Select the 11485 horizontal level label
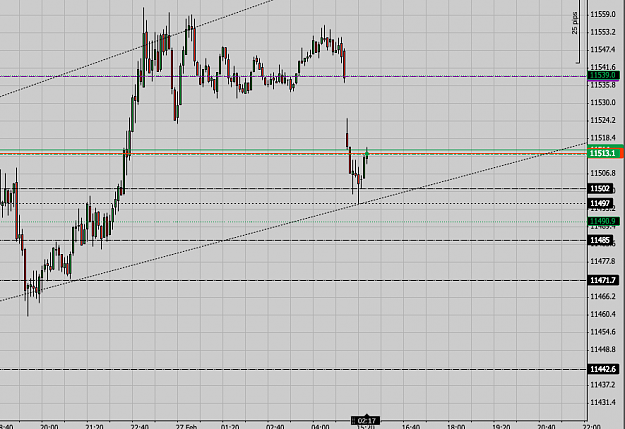Viewport: 625px width, 429px height. [x=600, y=240]
